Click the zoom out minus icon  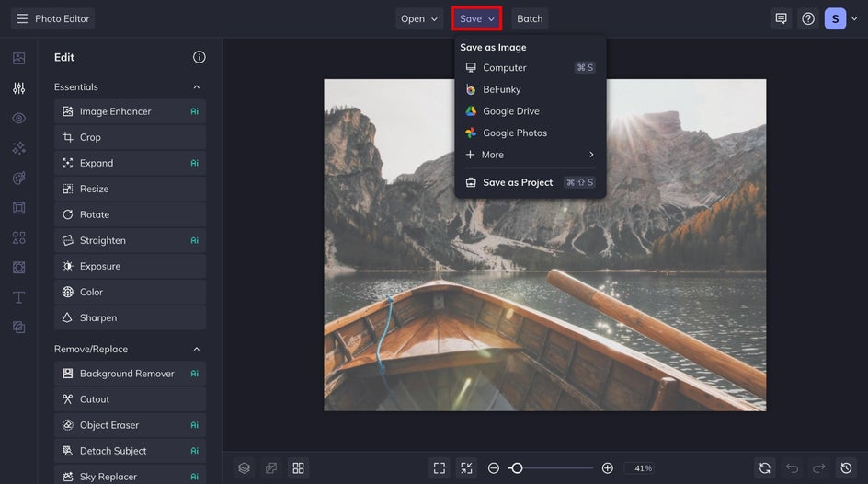494,468
